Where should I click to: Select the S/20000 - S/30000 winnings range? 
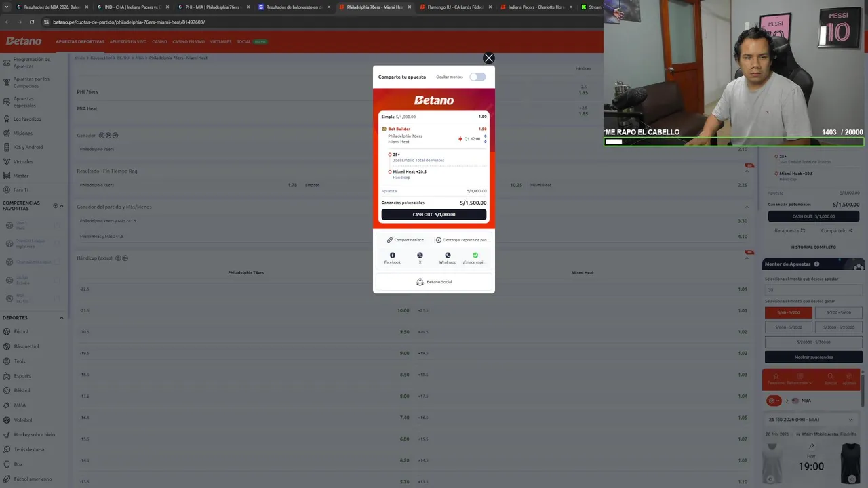pos(813,342)
